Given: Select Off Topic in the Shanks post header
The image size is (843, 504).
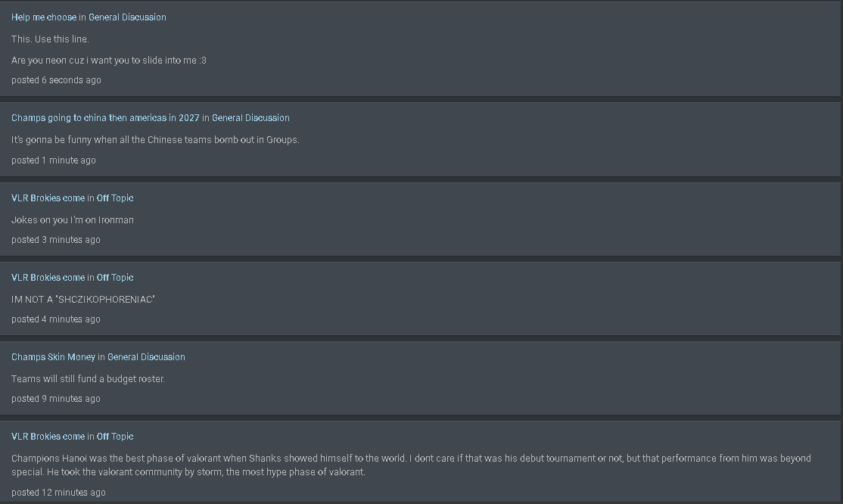Looking at the screenshot, I should pos(115,437).
